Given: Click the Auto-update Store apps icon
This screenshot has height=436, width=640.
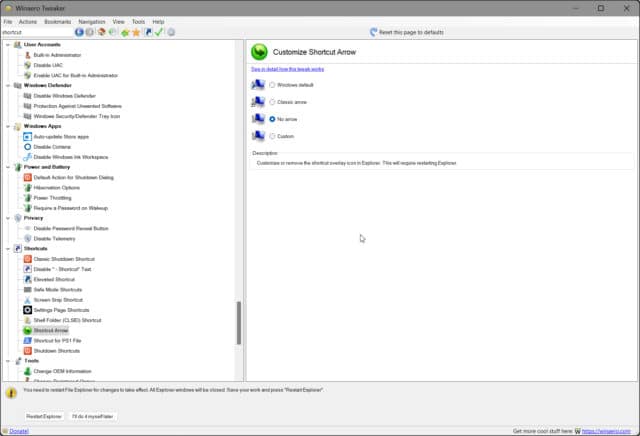Looking at the screenshot, I should pos(27,136).
